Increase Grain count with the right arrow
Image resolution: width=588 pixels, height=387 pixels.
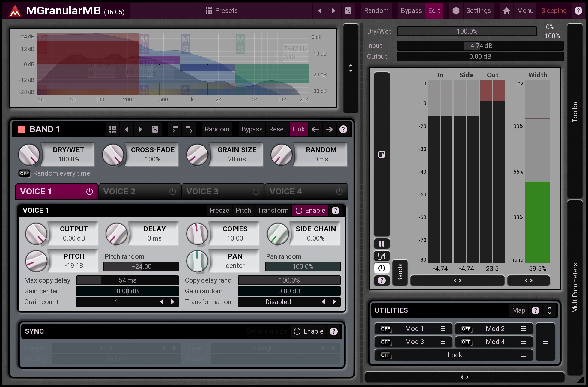click(x=172, y=302)
